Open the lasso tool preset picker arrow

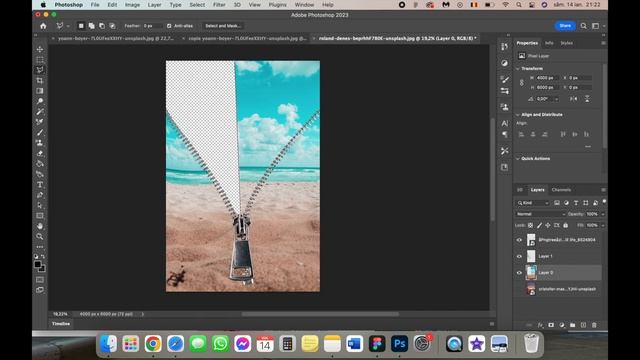point(68,26)
